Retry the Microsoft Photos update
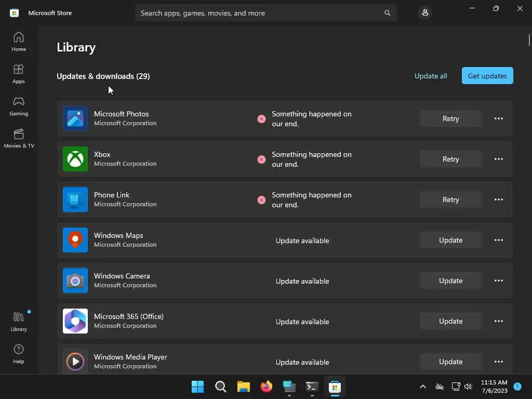Image resolution: width=532 pixels, height=399 pixels. click(x=450, y=118)
